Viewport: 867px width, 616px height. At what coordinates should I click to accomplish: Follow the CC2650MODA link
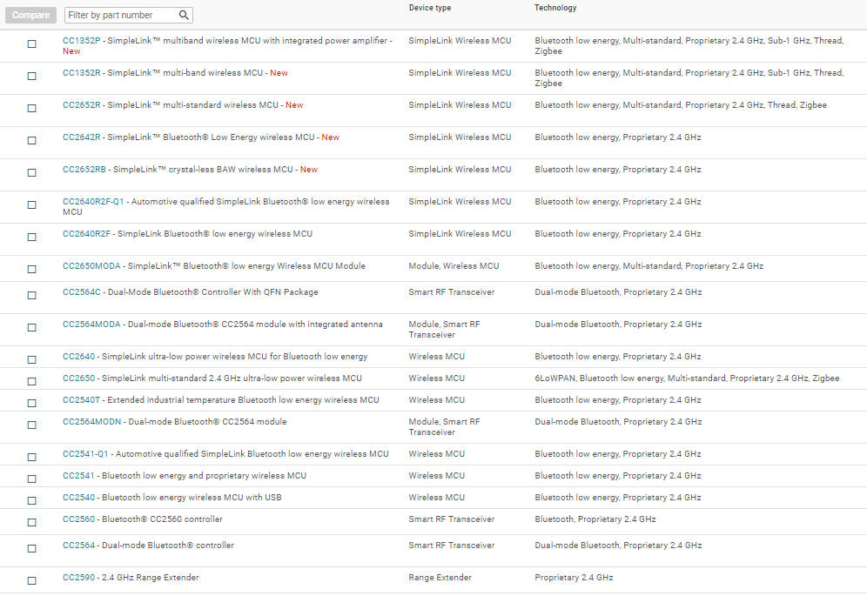(91, 265)
